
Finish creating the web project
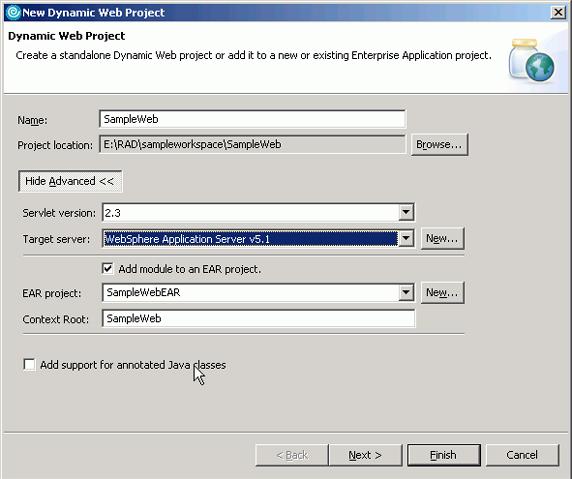pyautogui.click(x=444, y=455)
